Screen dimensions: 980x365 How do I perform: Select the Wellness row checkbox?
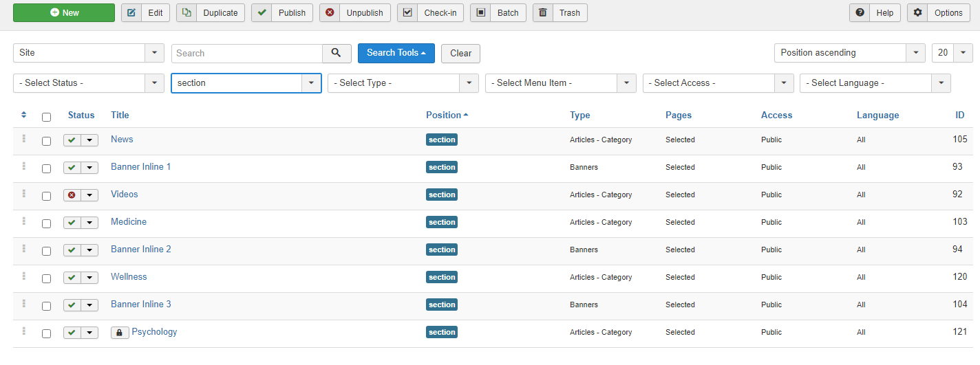pyautogui.click(x=46, y=278)
